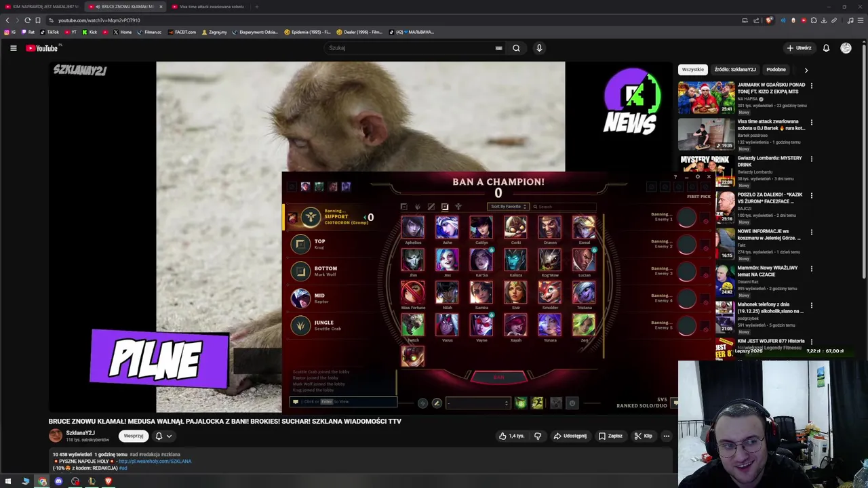Click the red BAN confirm button
Viewport: 868px width, 488px height.
point(498,378)
